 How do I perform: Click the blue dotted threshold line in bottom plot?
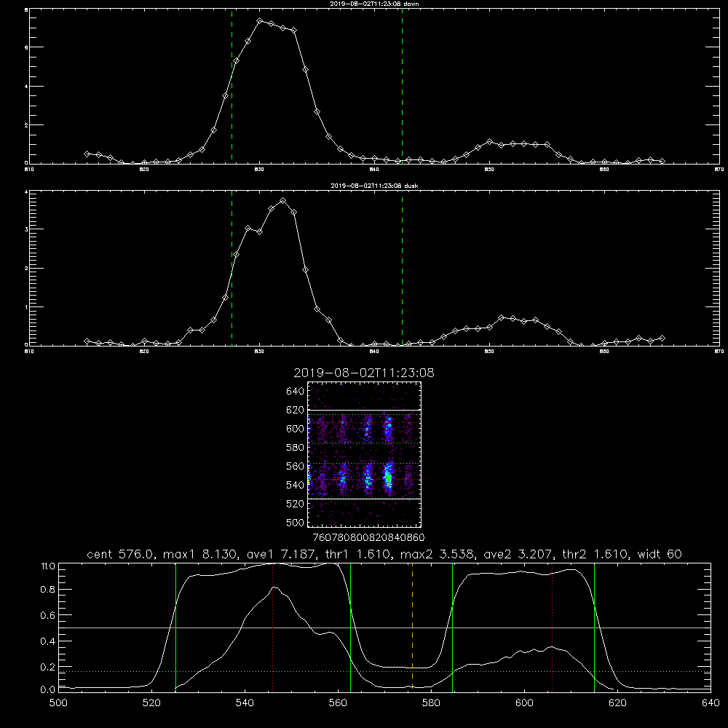[384, 671]
